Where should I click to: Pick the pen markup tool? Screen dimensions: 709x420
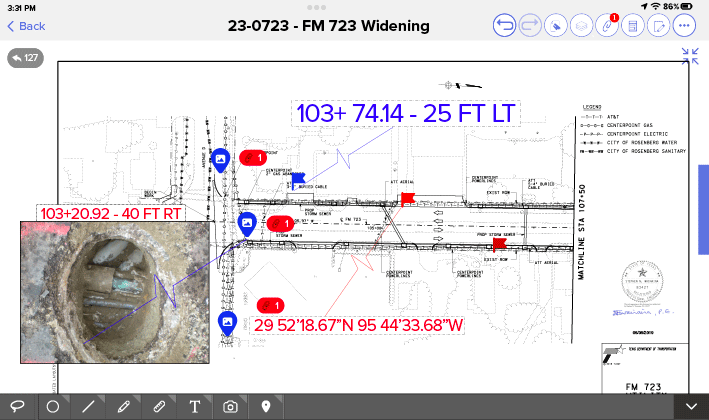(123, 406)
